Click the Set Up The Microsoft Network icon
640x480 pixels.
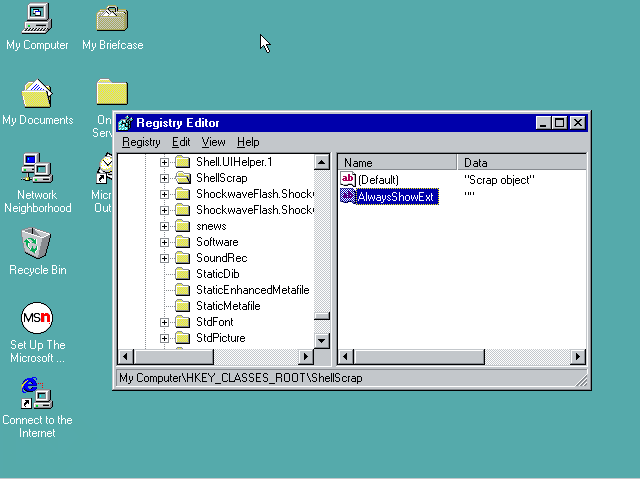point(37,319)
